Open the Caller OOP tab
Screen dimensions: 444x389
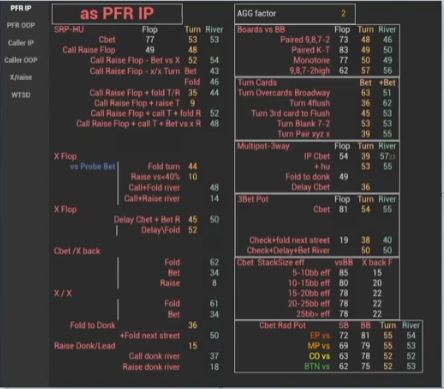[21, 60]
